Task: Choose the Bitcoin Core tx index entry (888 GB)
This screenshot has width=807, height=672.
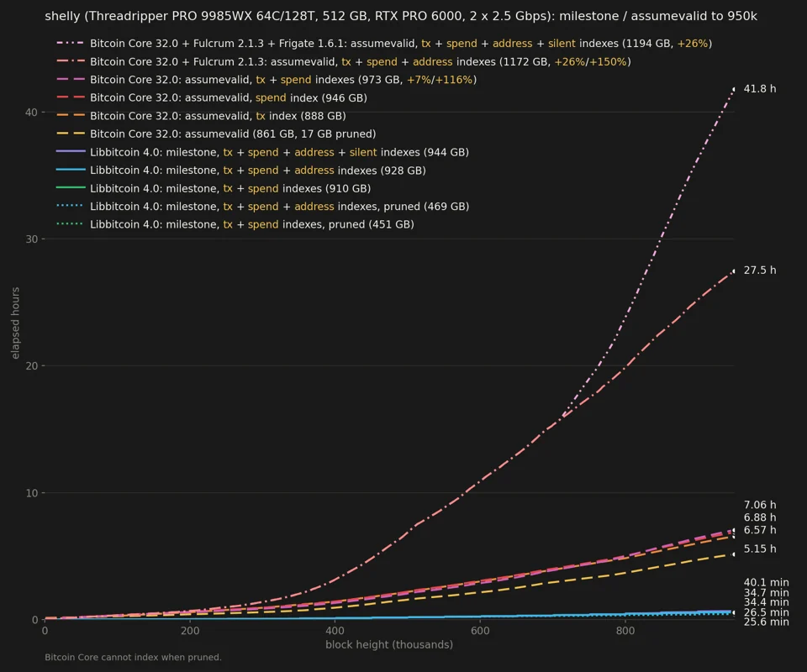Action: [x=201, y=116]
